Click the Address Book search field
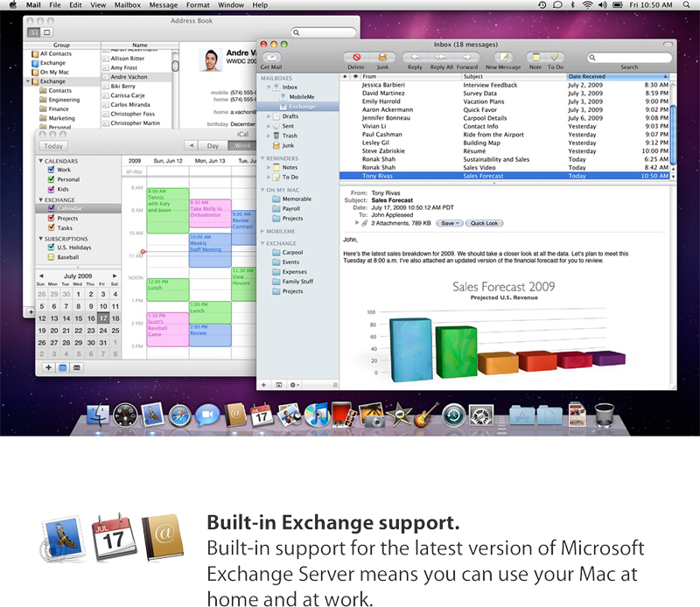The width and height of the screenshot is (700, 607). tap(324, 32)
